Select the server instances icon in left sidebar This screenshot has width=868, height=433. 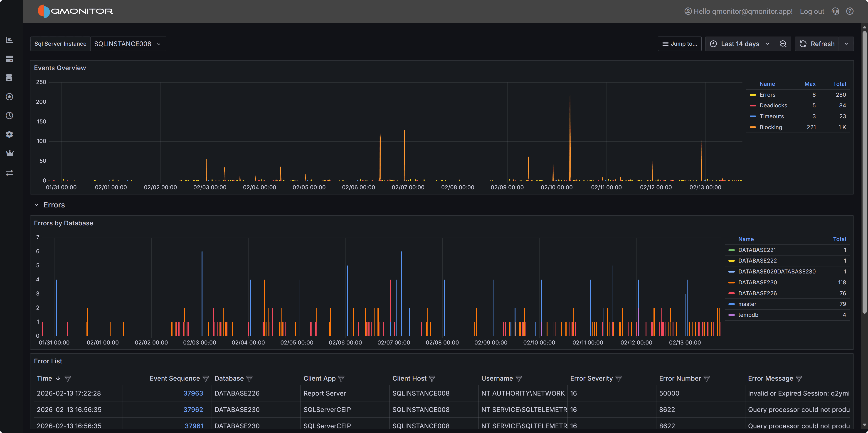[10, 59]
